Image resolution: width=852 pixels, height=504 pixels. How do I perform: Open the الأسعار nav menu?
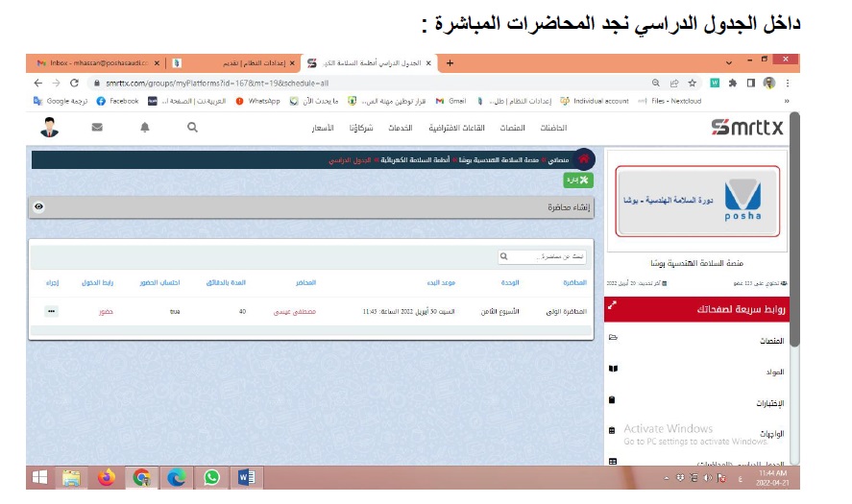[322, 128]
